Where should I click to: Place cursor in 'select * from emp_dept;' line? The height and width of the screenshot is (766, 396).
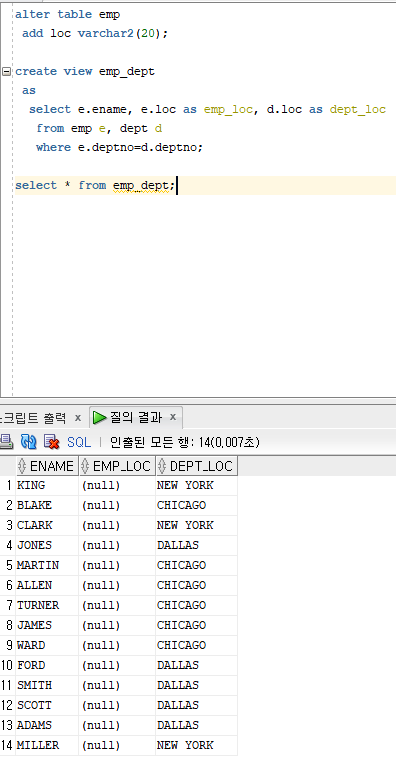point(95,186)
